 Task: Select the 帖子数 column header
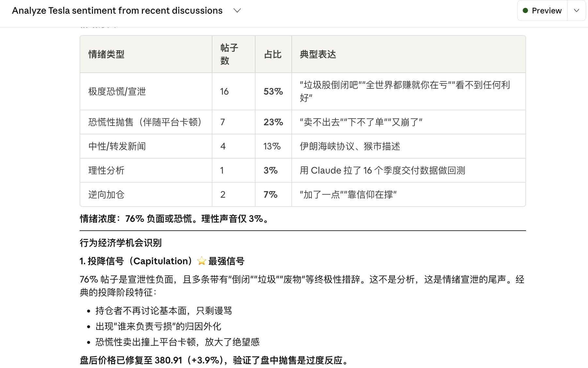click(229, 54)
